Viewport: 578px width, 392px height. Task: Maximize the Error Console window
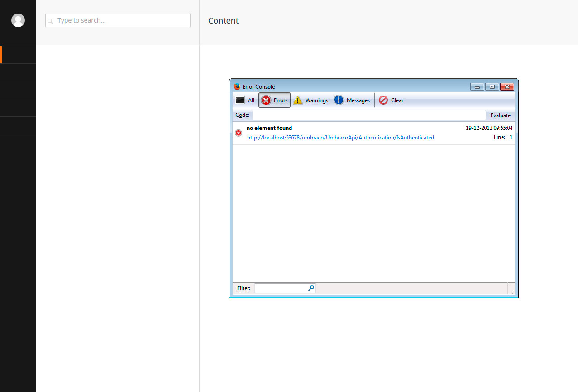pyautogui.click(x=492, y=86)
